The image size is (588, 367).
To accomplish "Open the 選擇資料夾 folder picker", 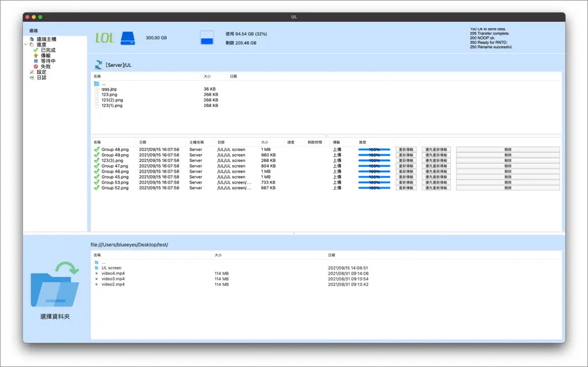I will [55, 291].
